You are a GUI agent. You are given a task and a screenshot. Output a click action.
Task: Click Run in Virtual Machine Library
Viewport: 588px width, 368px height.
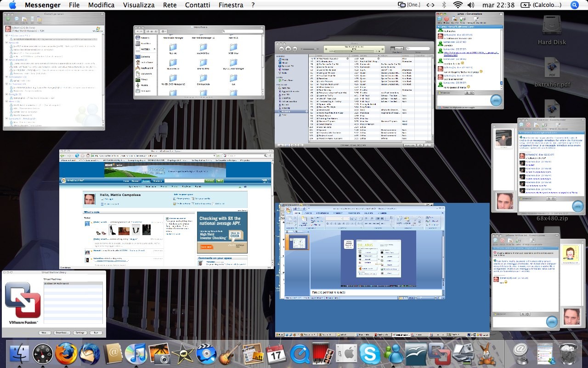click(96, 332)
